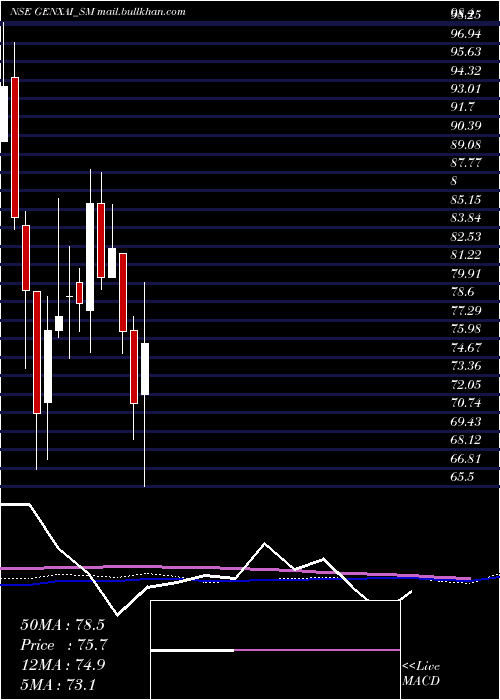Select the 89.08 price axis label
This screenshot has height=700, width=500.
coord(465,144)
